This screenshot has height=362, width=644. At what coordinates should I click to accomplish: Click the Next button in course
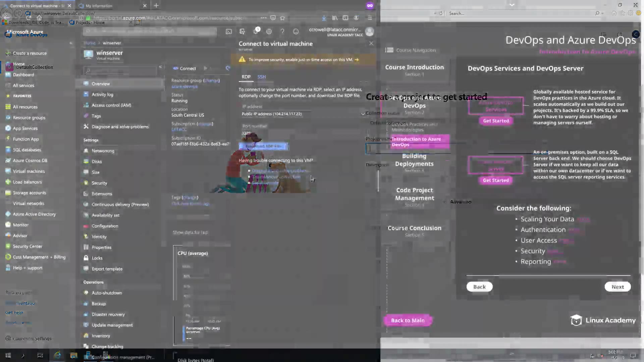[x=618, y=287]
